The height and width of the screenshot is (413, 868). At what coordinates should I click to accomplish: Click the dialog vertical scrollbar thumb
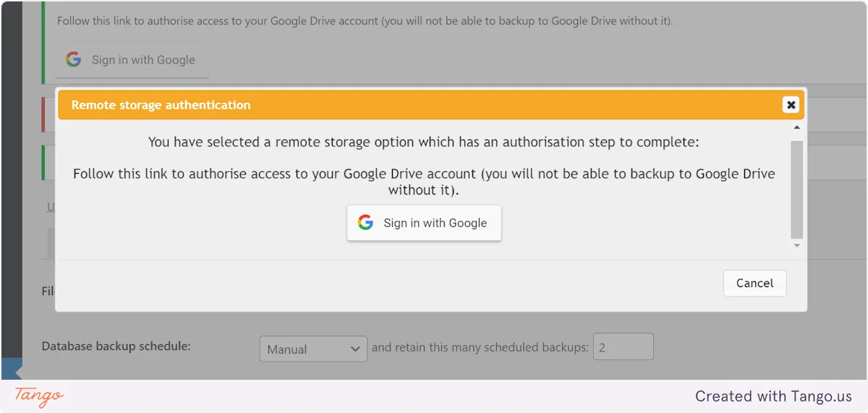(796, 190)
